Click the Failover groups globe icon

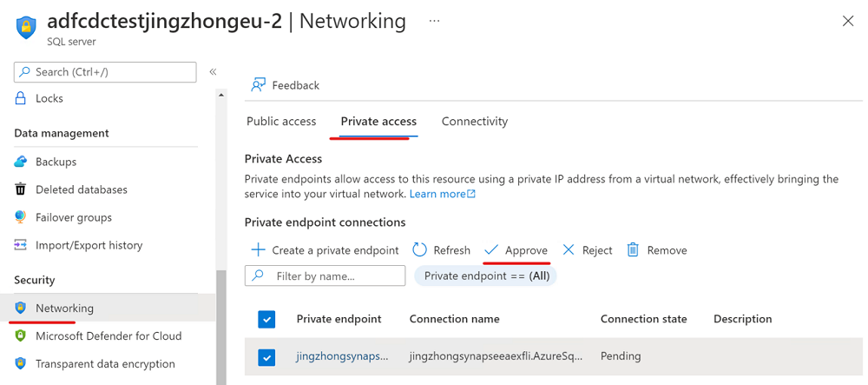click(21, 217)
